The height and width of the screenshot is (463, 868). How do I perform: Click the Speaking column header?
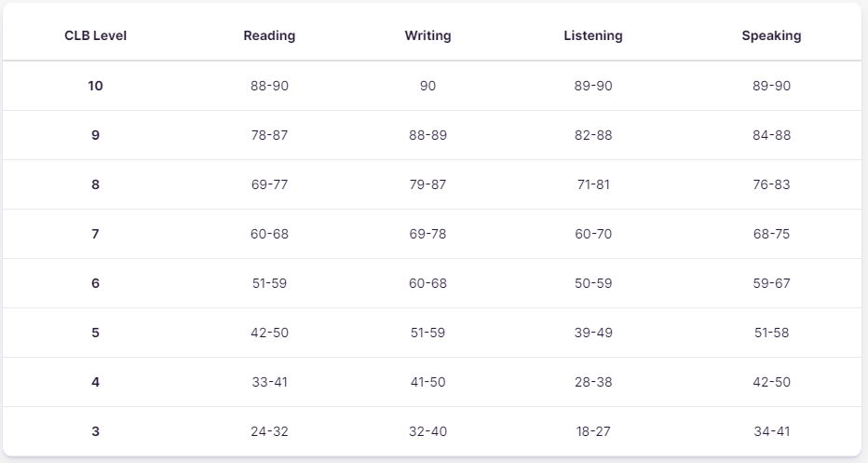pos(771,35)
